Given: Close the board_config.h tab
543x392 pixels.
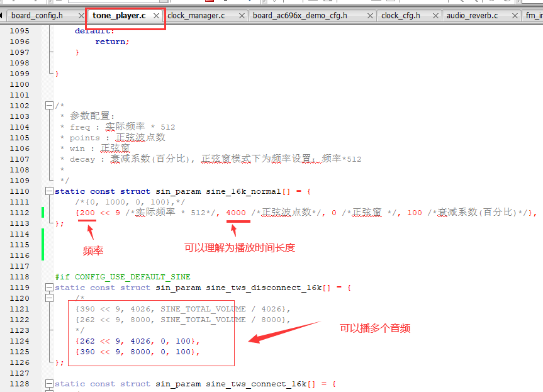Looking at the screenshot, I should coord(81,16).
